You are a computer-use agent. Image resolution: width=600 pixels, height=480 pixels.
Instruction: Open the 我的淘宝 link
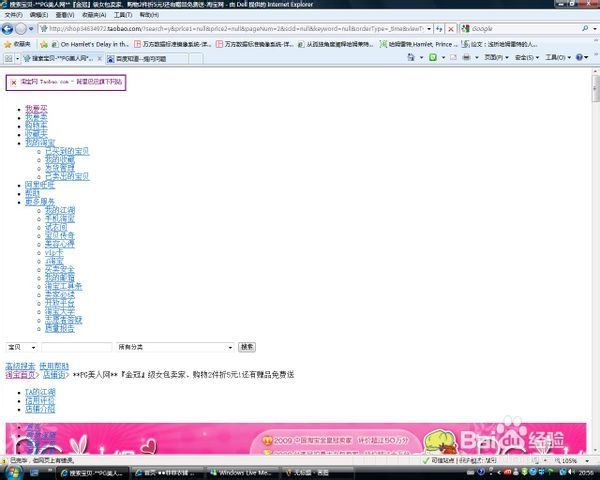pos(40,142)
